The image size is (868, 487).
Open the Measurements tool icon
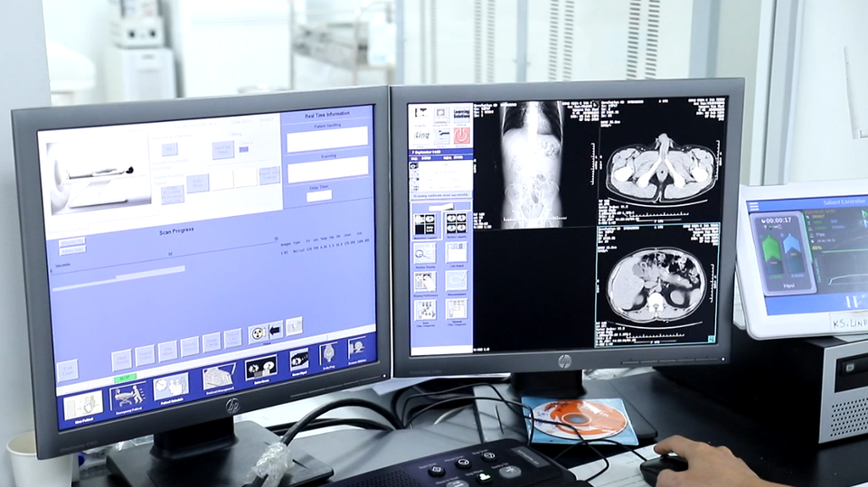coord(456,281)
